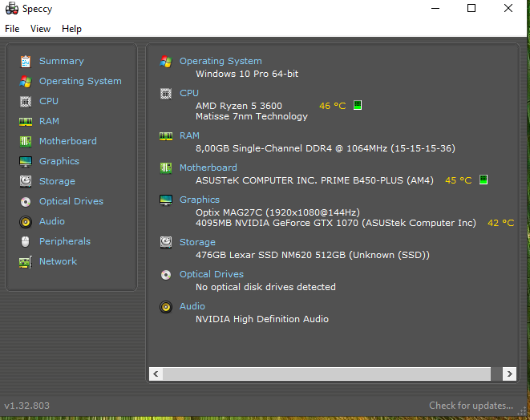Open the RAM heading link in summary
Screen dimensions: 530x420
[189, 135]
